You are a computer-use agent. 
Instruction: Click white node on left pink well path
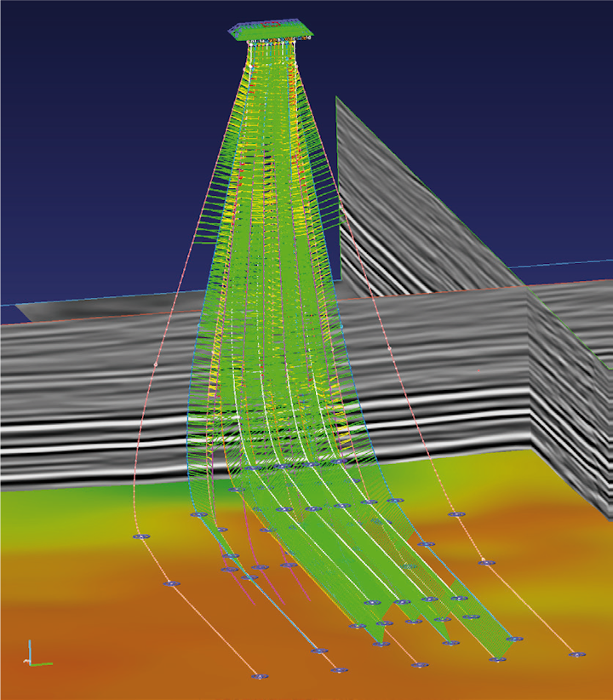(x=155, y=364)
